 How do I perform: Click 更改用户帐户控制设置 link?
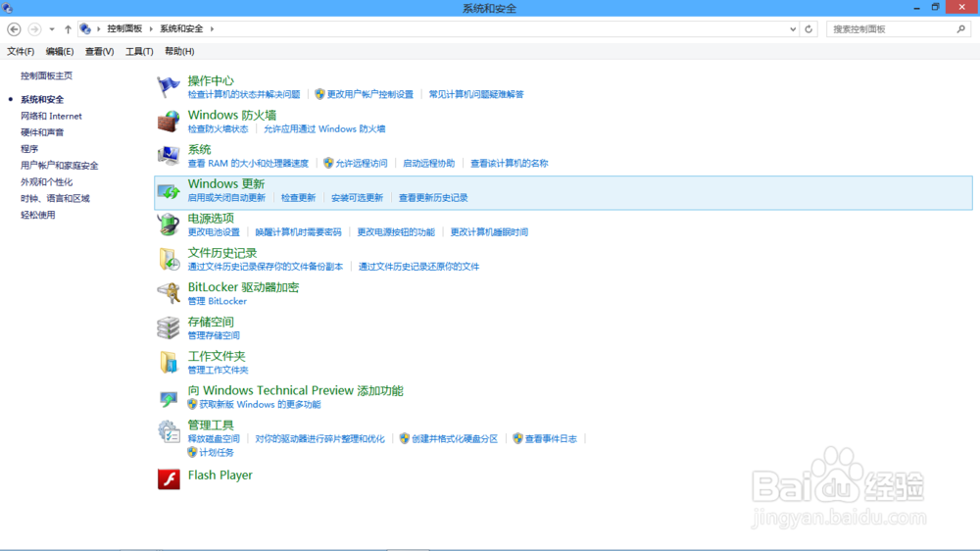coord(370,94)
